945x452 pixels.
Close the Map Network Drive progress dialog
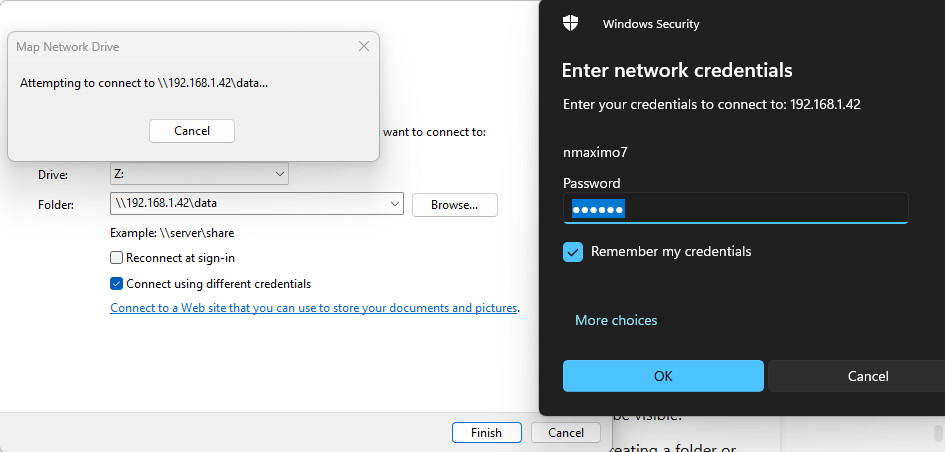click(x=364, y=46)
